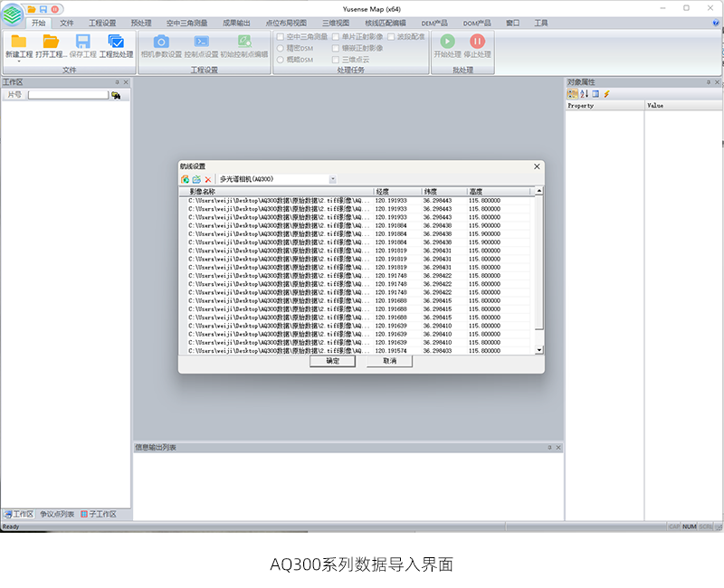Click the 片号 search input field
This screenshot has height=588, width=724.
click(68, 95)
